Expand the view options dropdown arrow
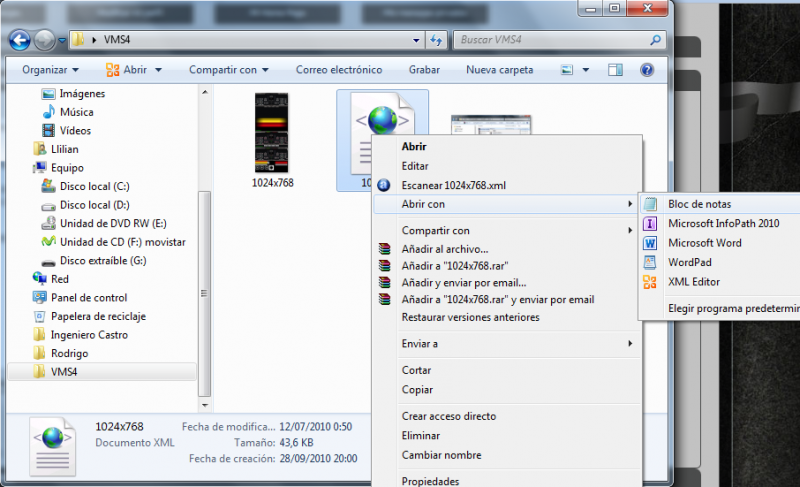 [x=586, y=70]
